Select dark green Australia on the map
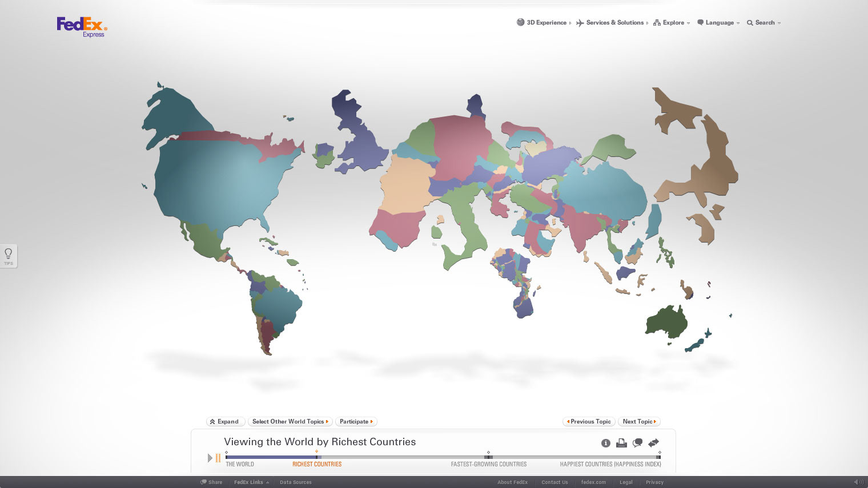Screen dimensions: 868x488 [665, 322]
